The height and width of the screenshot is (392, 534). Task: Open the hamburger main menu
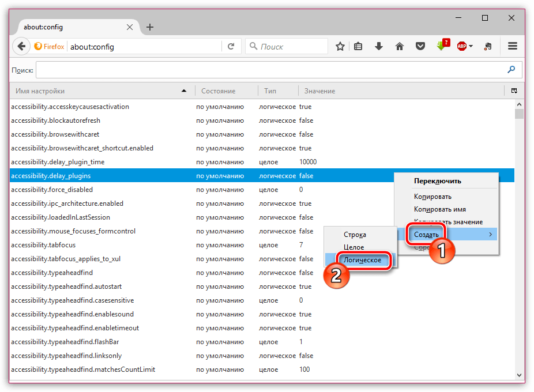point(512,47)
